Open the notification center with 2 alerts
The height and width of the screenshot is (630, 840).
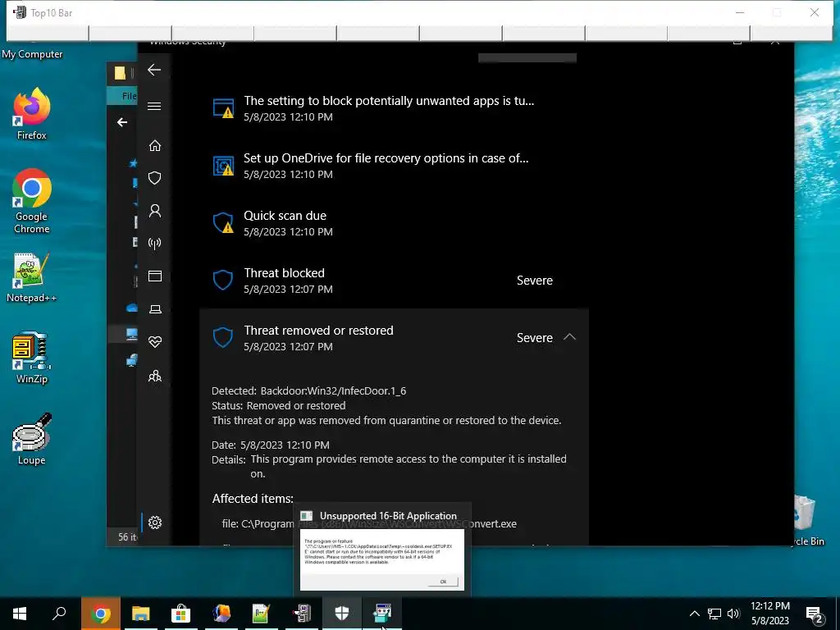tap(815, 615)
